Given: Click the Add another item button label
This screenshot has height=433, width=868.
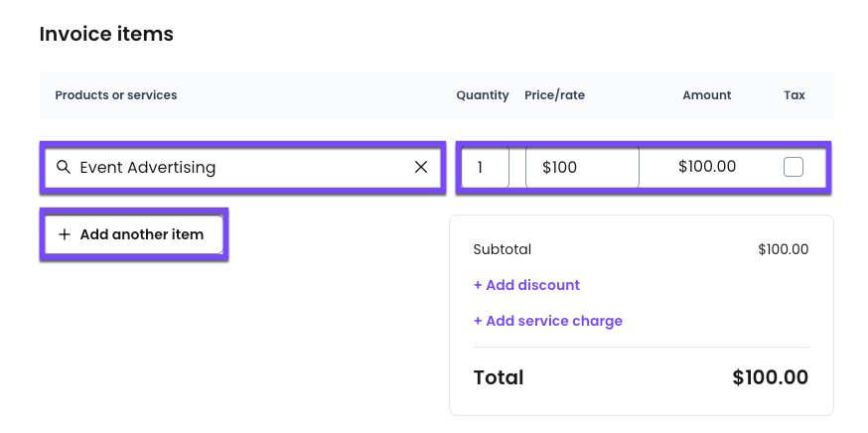Looking at the screenshot, I should [142, 234].
